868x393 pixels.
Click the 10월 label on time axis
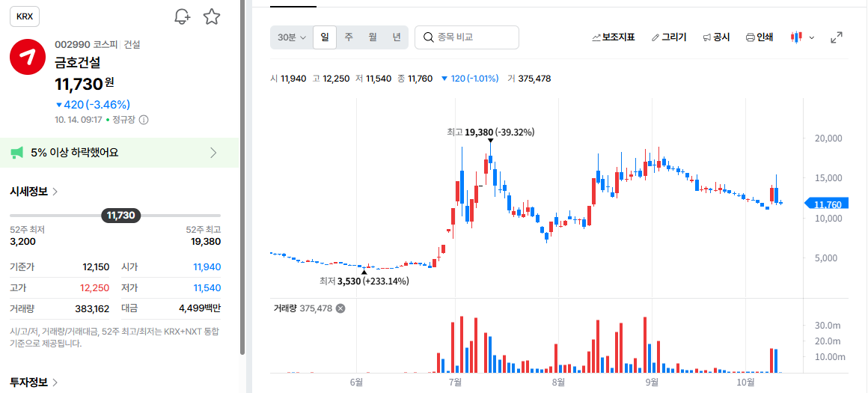(746, 382)
